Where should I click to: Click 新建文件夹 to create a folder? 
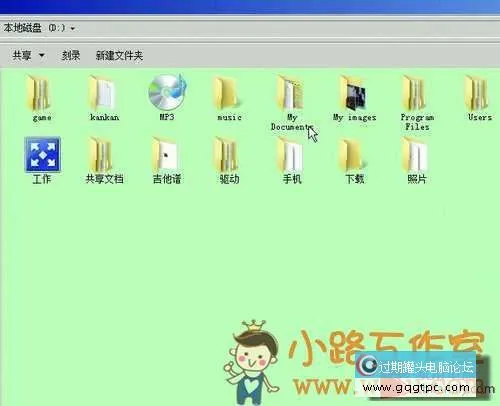(x=119, y=55)
